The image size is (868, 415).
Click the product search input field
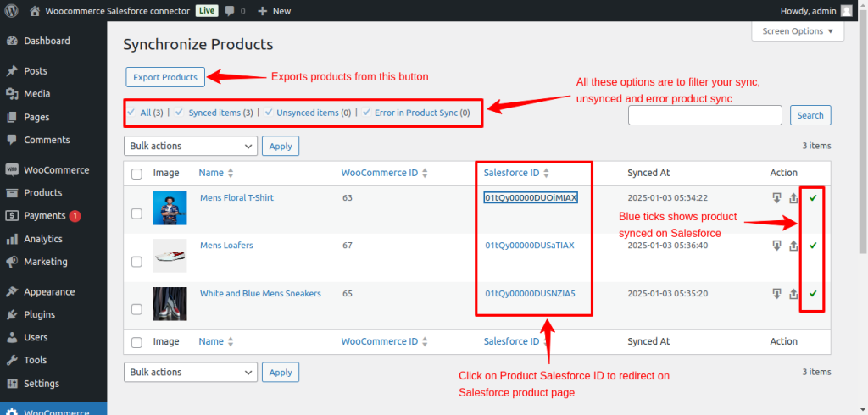[x=704, y=115]
